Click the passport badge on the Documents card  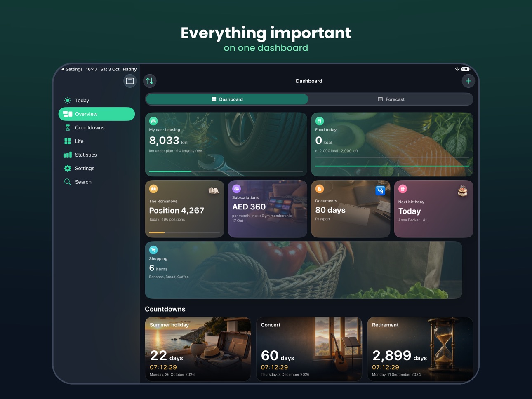tap(380, 190)
